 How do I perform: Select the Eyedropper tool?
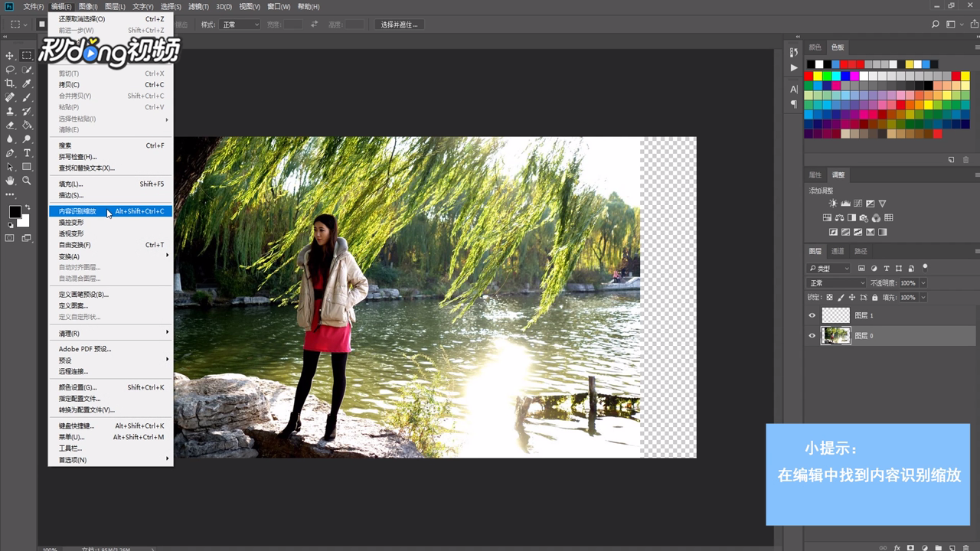click(x=27, y=83)
